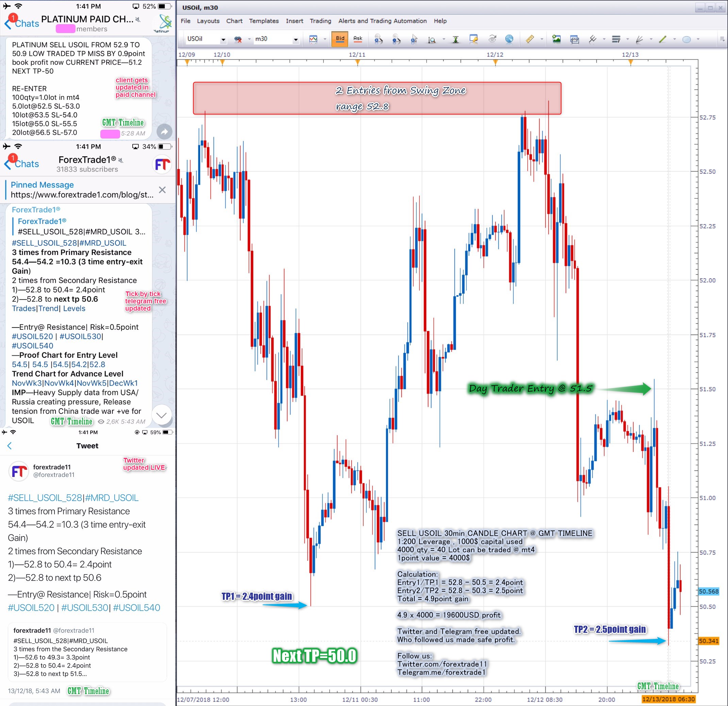Click the scroll-down chevron in ForexTrade1 chat
This screenshot has width=728, height=706.
162,415
